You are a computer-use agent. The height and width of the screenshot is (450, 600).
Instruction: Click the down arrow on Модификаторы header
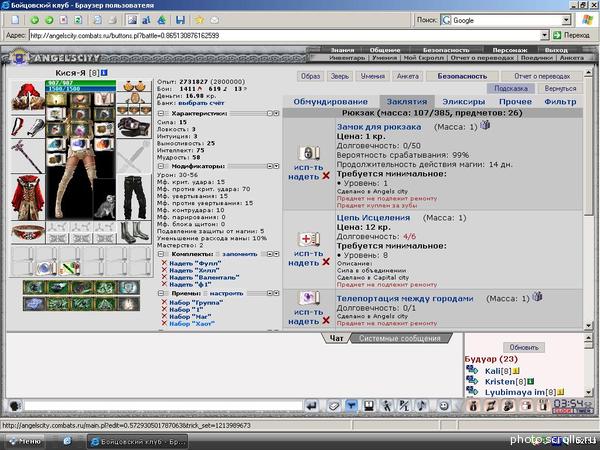(276, 166)
